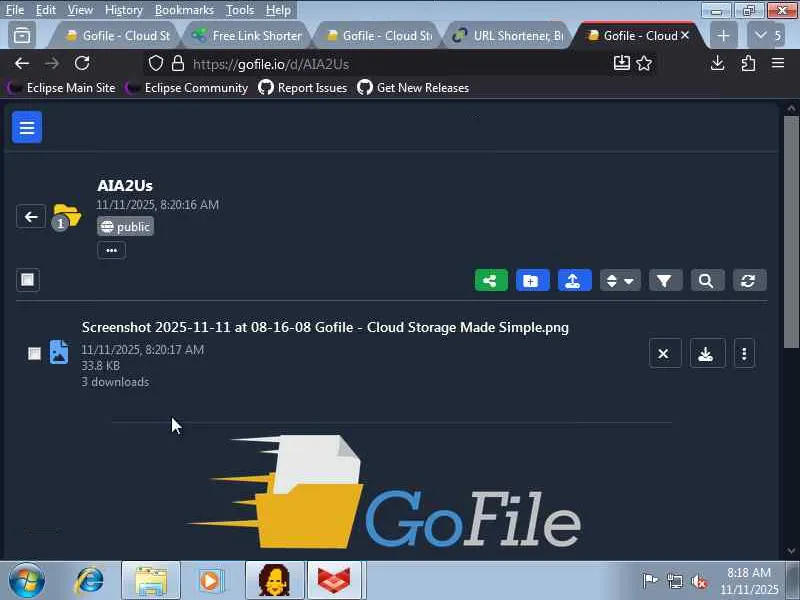Click the blue image file type icon

tap(59, 352)
